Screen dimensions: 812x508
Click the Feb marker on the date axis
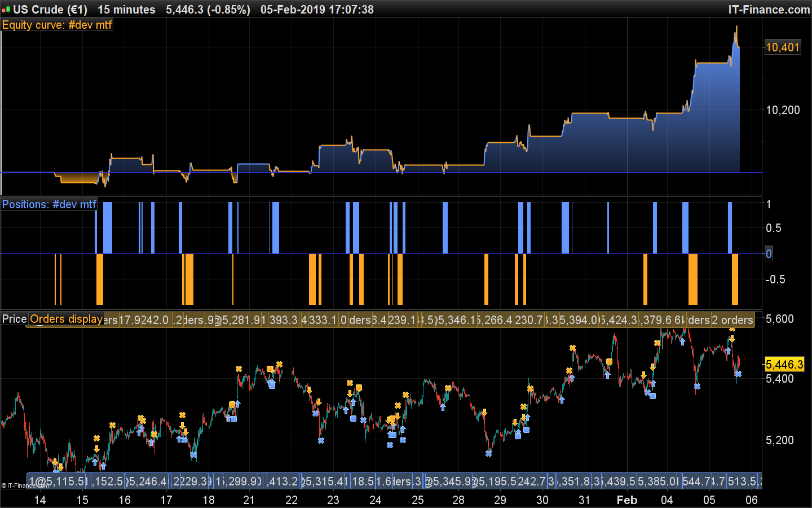[x=626, y=500]
